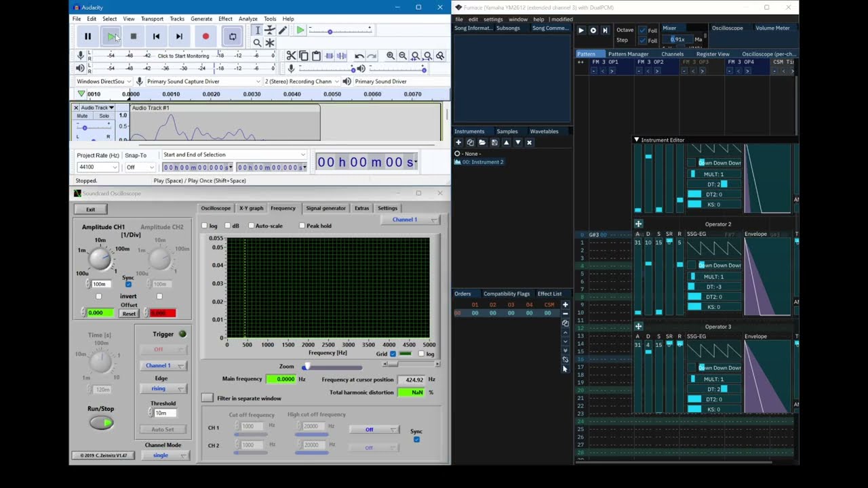Viewport: 868px width, 488px height.
Task: Toggle dB checkbox in oscilloscope
Action: [228, 226]
